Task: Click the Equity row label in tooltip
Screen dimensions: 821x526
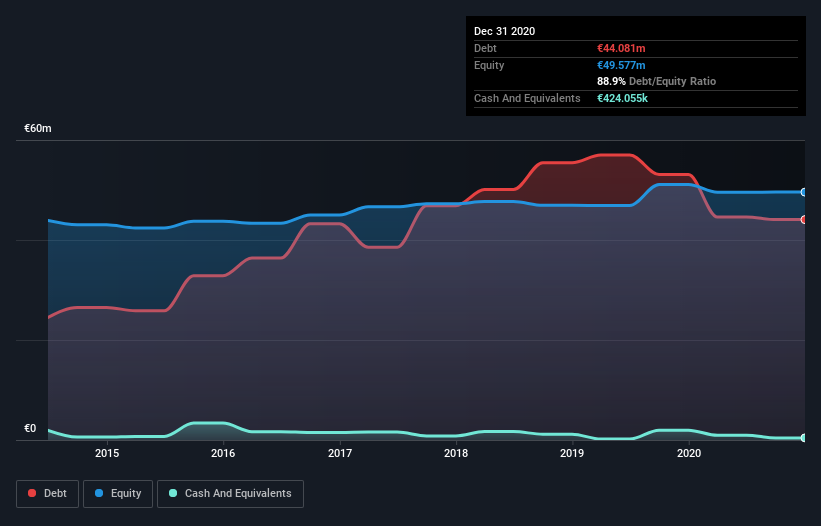Action: coord(489,65)
